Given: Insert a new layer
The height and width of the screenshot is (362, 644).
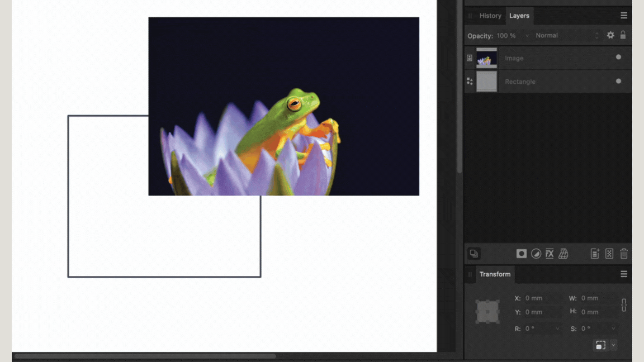Looking at the screenshot, I should click(595, 253).
